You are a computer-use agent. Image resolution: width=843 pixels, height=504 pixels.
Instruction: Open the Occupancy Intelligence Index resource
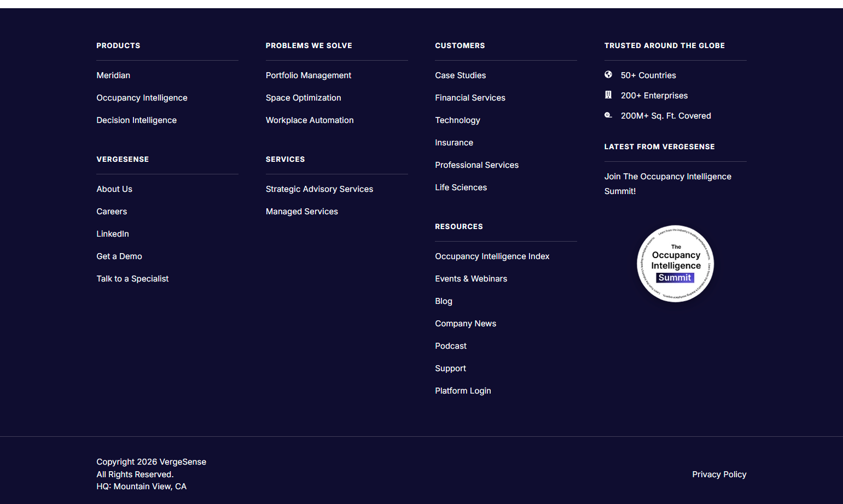click(492, 256)
